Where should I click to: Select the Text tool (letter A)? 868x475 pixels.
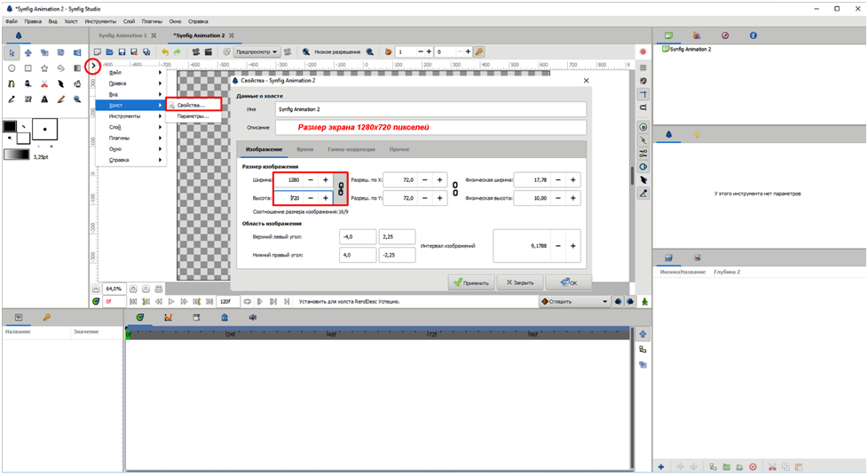(44, 99)
